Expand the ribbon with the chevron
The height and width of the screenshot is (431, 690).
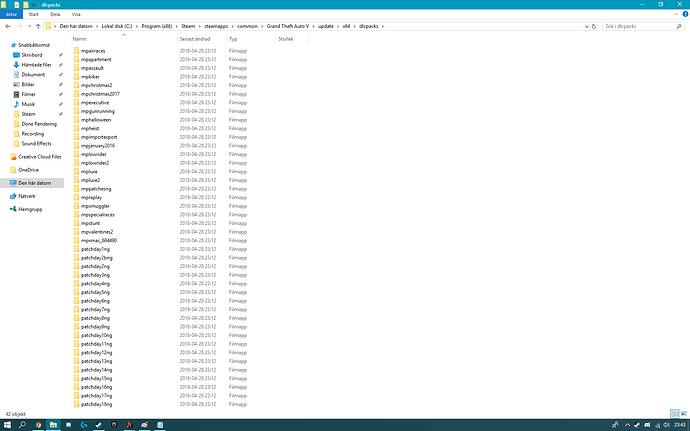point(676,14)
